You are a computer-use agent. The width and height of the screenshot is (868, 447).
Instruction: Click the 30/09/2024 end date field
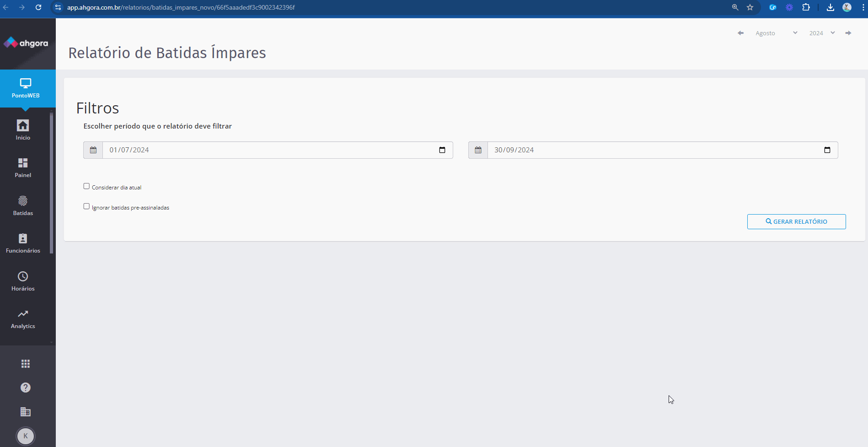(x=640, y=150)
